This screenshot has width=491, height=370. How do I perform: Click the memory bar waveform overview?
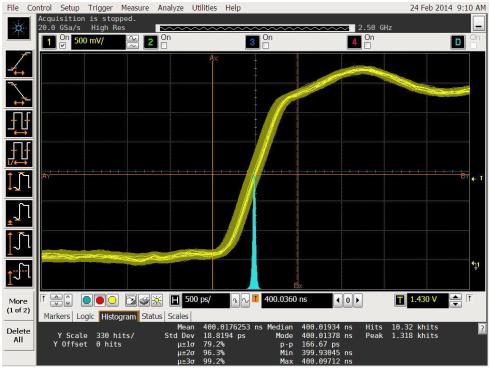tap(255, 28)
